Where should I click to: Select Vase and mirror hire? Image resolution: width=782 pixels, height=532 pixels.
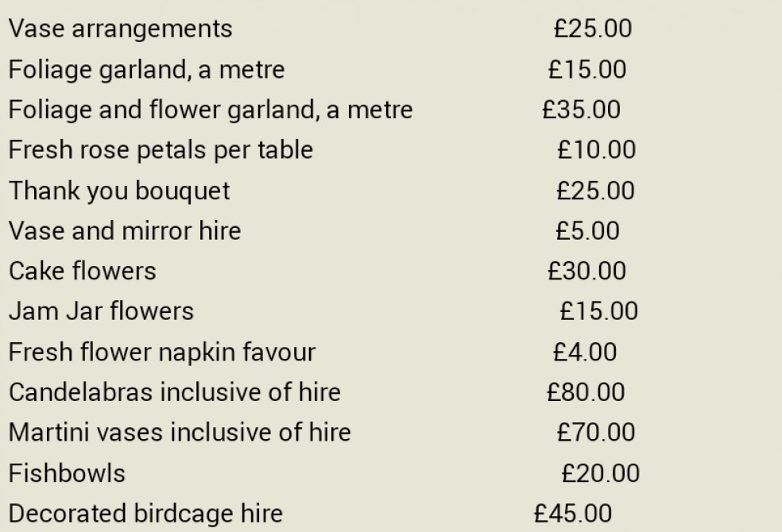pyautogui.click(x=125, y=231)
